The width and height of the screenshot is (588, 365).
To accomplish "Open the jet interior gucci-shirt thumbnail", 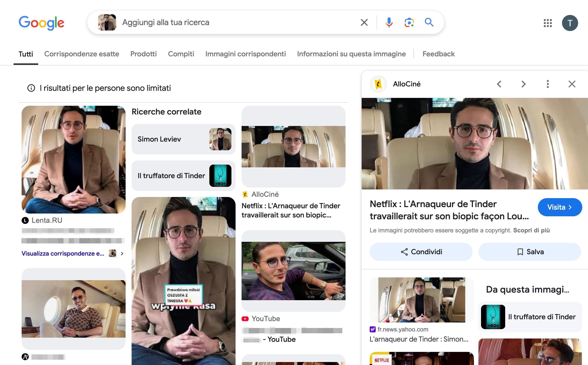I will pyautogui.click(x=73, y=309).
